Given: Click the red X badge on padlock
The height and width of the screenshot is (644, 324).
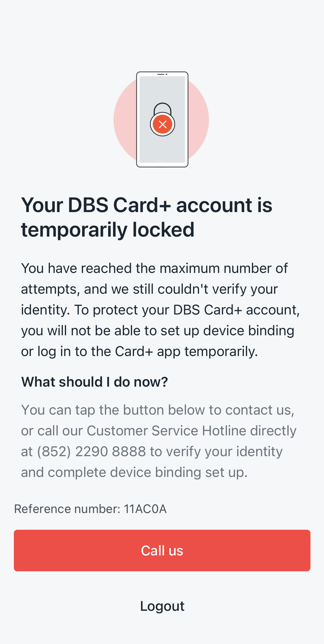Looking at the screenshot, I should 163,124.
